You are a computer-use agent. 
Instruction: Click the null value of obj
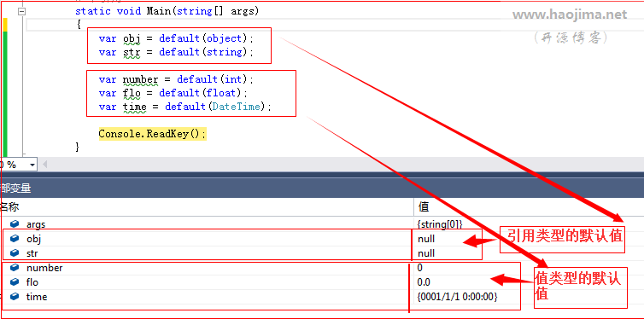tap(426, 239)
